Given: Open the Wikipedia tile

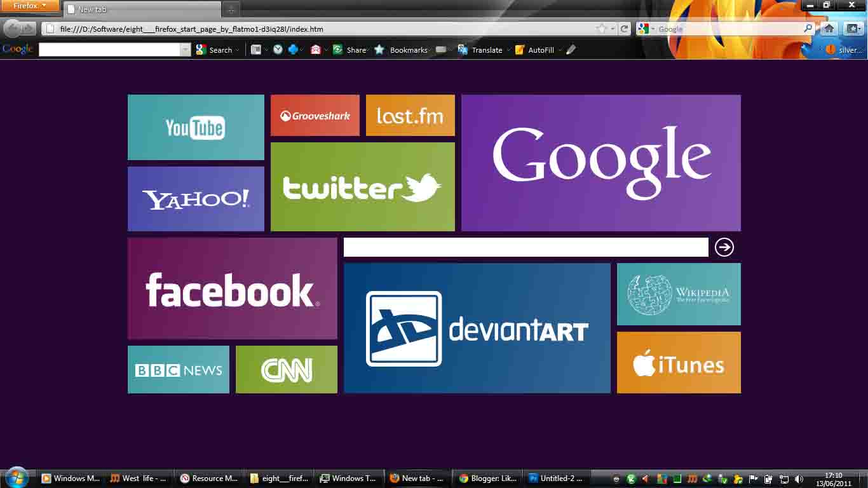Looking at the screenshot, I should tap(679, 294).
